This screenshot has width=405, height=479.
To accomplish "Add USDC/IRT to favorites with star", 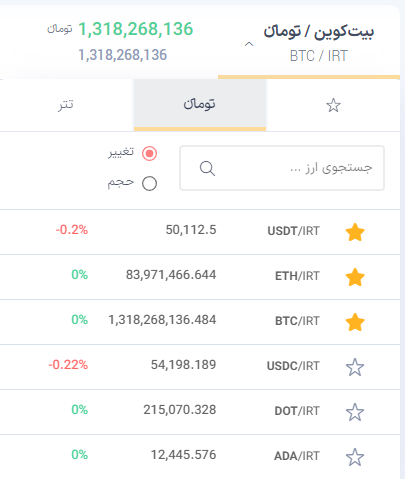I will (x=355, y=367).
